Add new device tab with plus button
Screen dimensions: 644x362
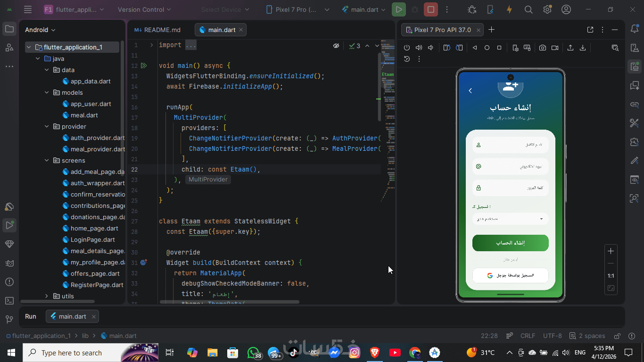tap(491, 30)
